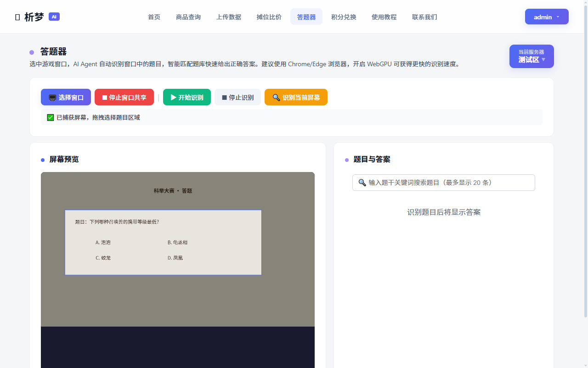Expand the admin user dropdown
Screen dimensions: 588x368
pos(547,17)
